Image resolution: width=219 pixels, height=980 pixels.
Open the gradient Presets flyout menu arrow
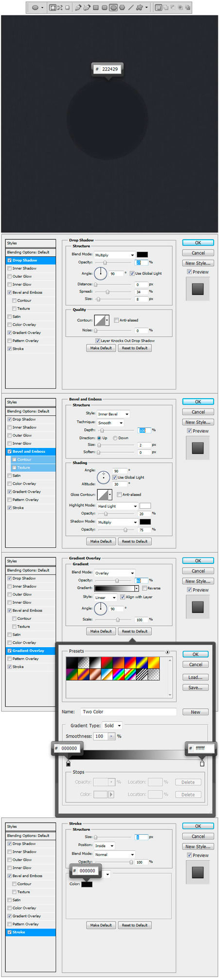click(x=167, y=652)
